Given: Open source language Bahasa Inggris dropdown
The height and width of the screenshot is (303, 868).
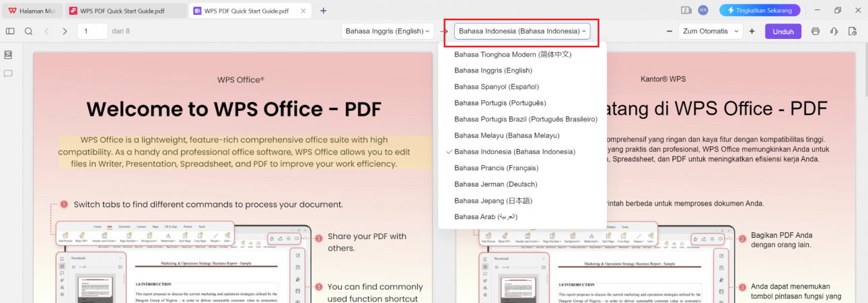Looking at the screenshot, I should [388, 31].
